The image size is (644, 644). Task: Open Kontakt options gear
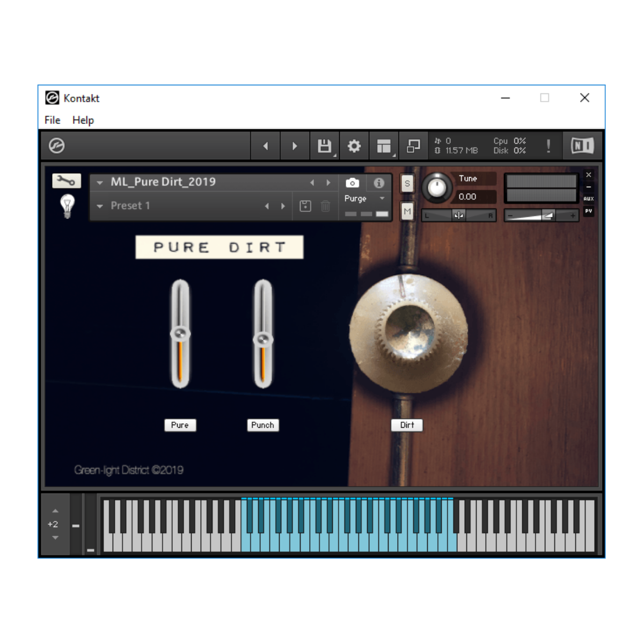354,146
